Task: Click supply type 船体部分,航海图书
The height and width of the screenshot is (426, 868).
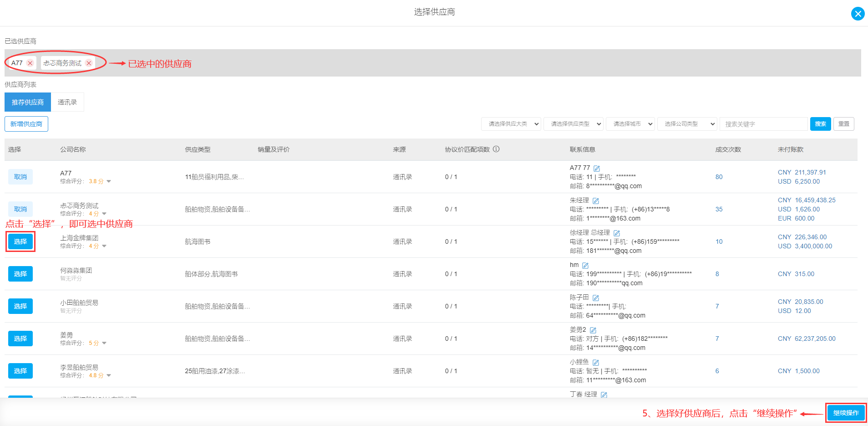Action: pyautogui.click(x=211, y=274)
